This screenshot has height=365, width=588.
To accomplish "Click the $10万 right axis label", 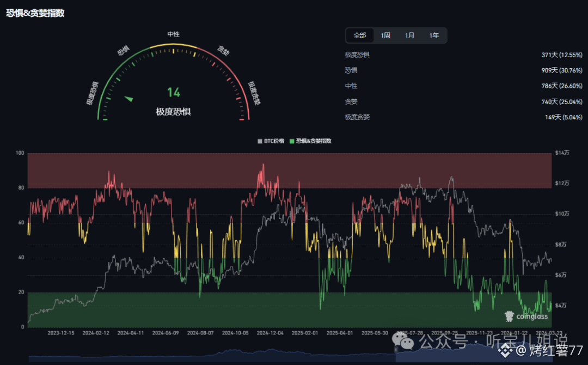I will click(x=562, y=214).
